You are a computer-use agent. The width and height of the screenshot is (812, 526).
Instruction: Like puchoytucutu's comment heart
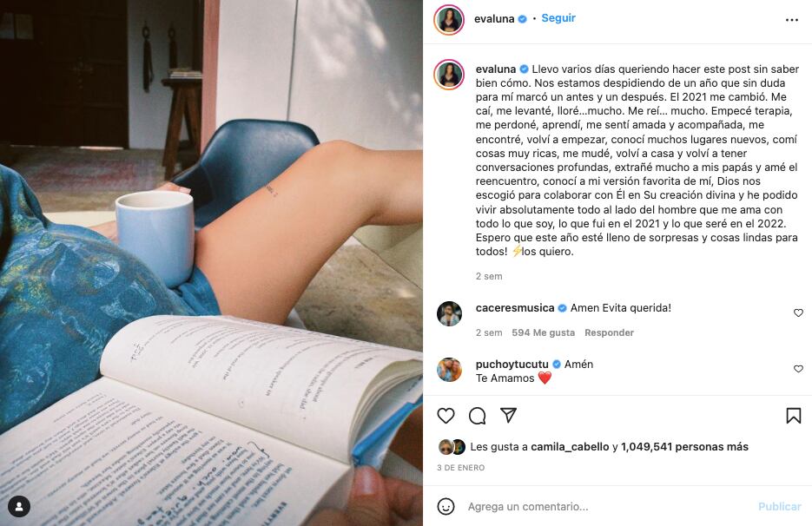[798, 369]
